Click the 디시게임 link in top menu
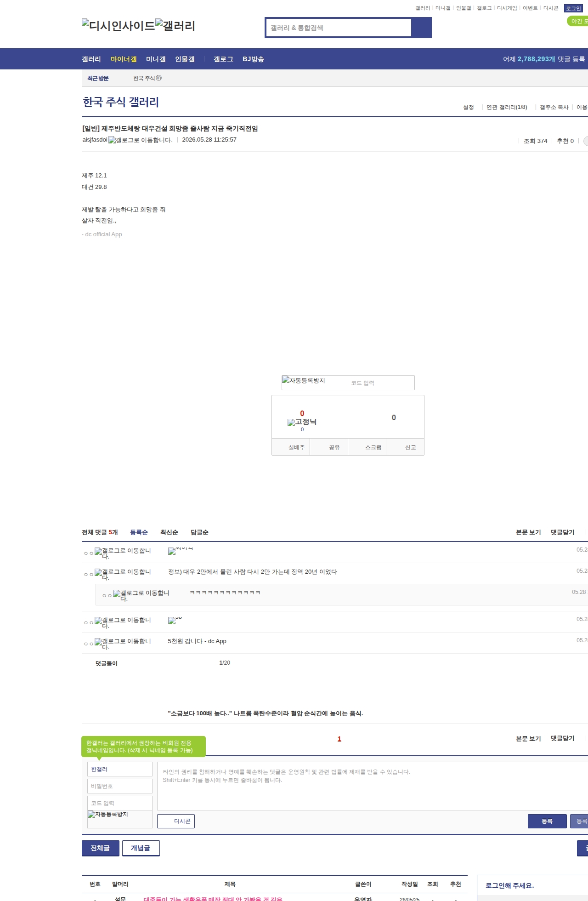The width and height of the screenshot is (588, 901). click(507, 8)
